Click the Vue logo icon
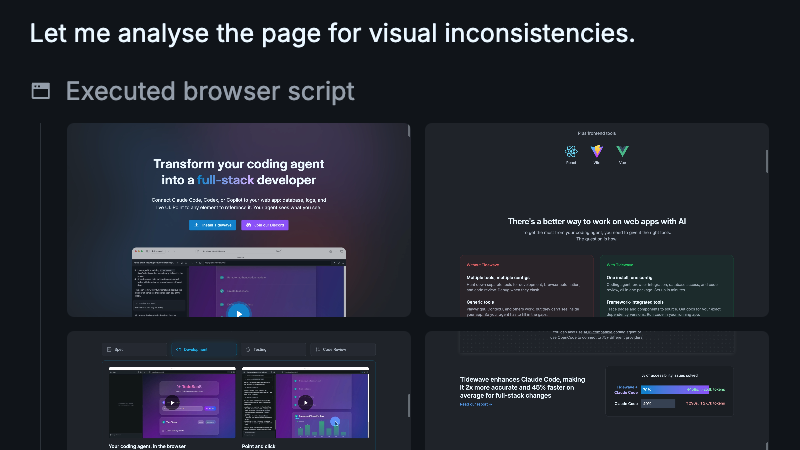Screen dimensions: 800x450 click(622, 153)
